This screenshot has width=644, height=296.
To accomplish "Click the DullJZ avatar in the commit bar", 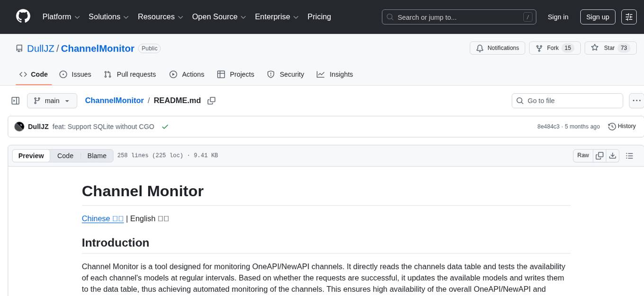I will click(19, 126).
